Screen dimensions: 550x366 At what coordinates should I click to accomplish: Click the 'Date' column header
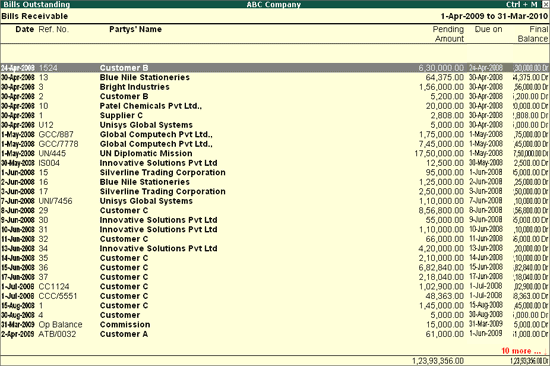coord(25,29)
